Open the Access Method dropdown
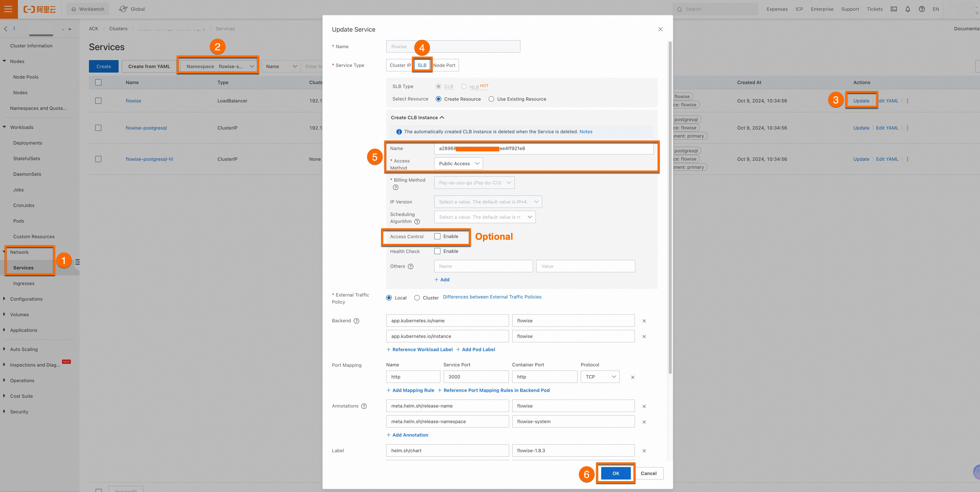The image size is (980, 492). click(458, 164)
